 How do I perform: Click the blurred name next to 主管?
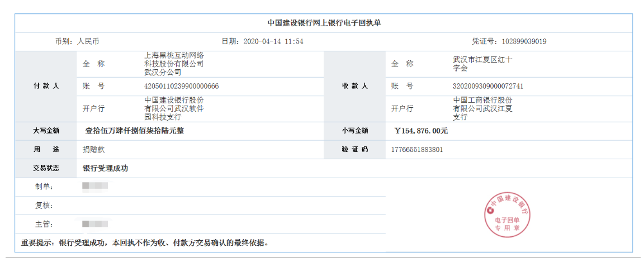point(94,224)
